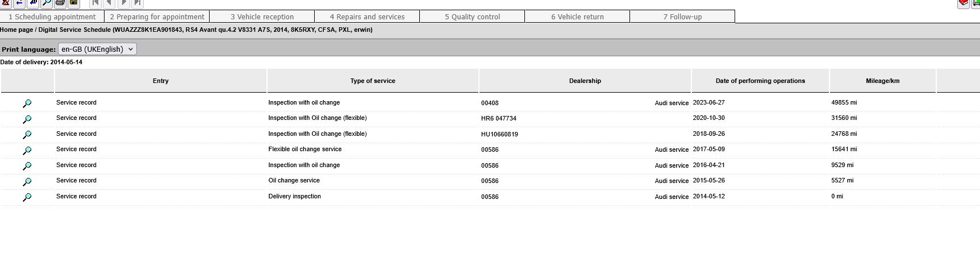
Task: Open the Delivery inspection record magnifier
Action: click(x=27, y=197)
